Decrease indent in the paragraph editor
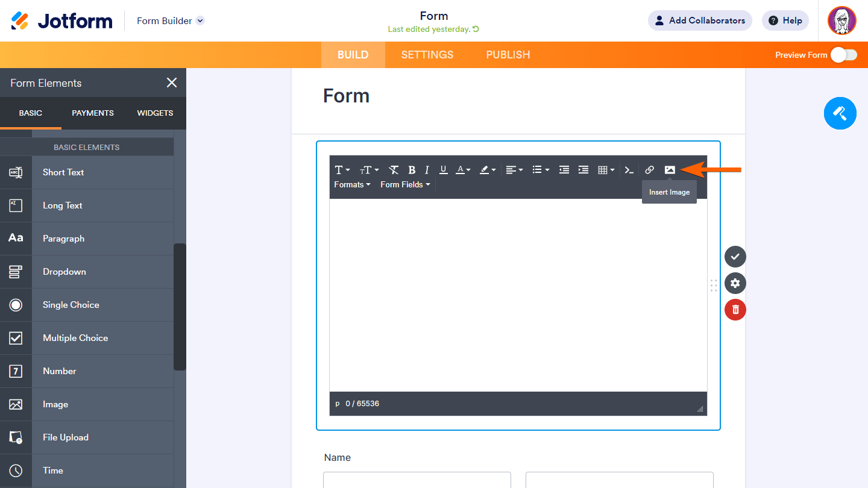This screenshot has height=488, width=868. click(x=564, y=170)
